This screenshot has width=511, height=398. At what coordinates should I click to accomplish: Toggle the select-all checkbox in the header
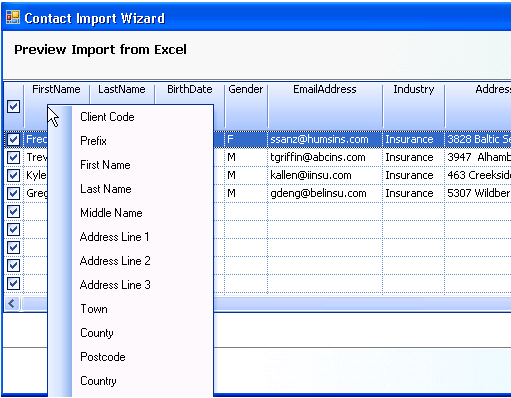(13, 106)
